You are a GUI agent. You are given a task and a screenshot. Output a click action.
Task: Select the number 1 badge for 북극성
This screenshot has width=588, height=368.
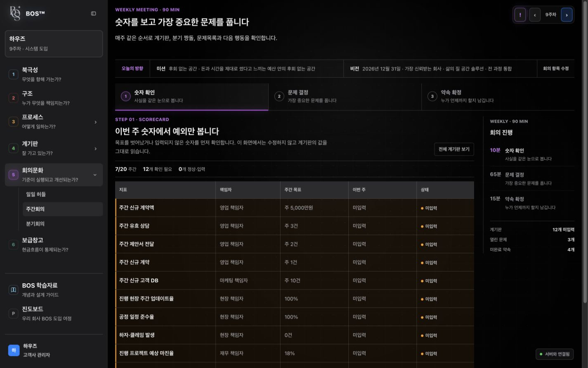tap(13, 74)
